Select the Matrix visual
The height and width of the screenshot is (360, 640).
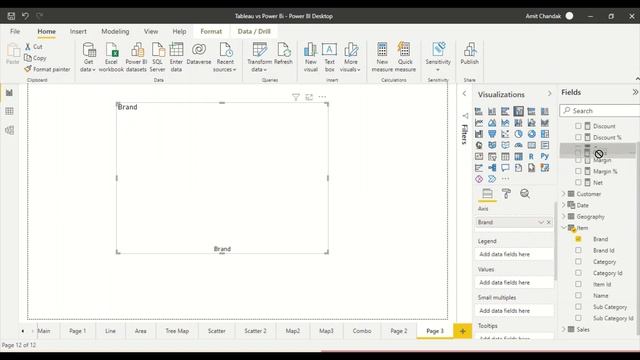point(518,156)
